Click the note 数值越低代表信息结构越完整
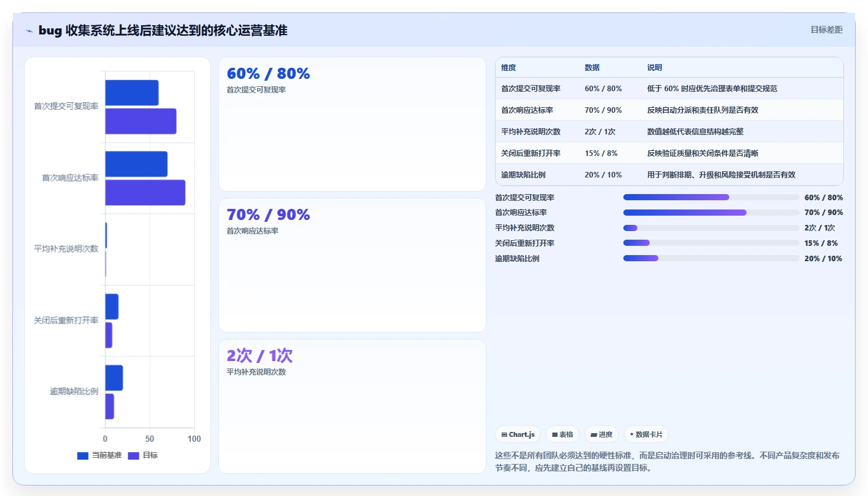 click(x=695, y=132)
